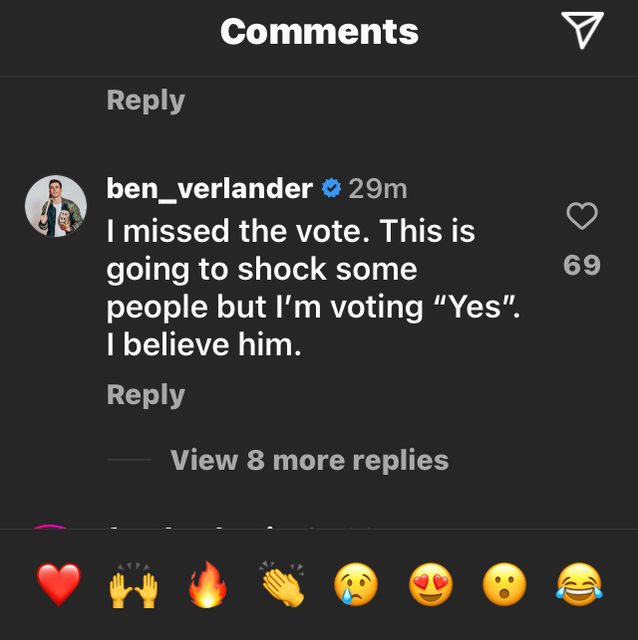Reply to ben_verlander's comment
Screen dimensions: 638x640
point(146,395)
